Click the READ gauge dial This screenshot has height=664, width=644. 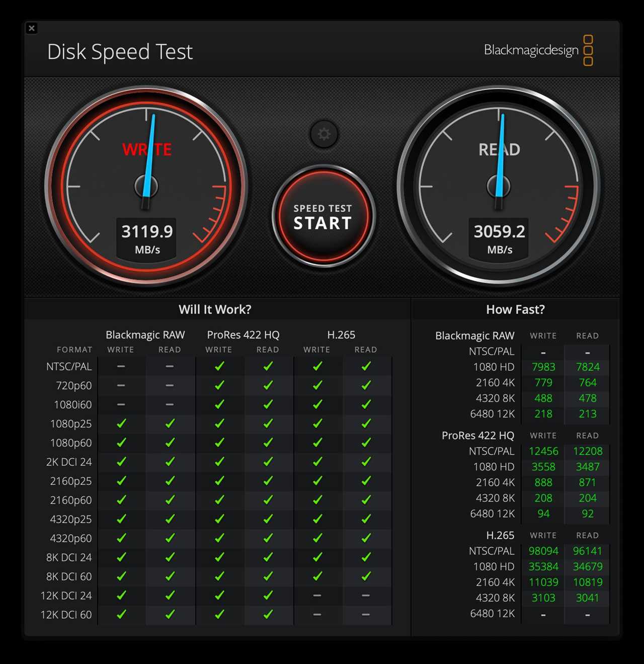[x=499, y=186]
